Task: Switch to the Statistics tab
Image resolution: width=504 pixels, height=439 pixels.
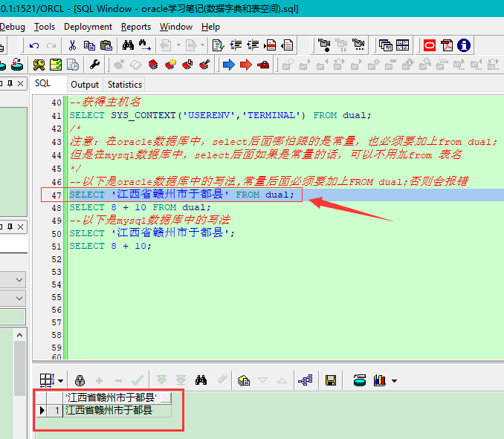Action: (x=125, y=85)
